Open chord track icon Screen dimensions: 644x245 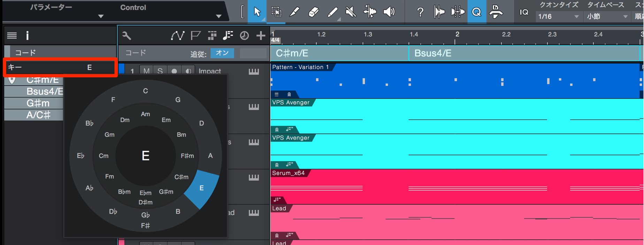pos(228,35)
